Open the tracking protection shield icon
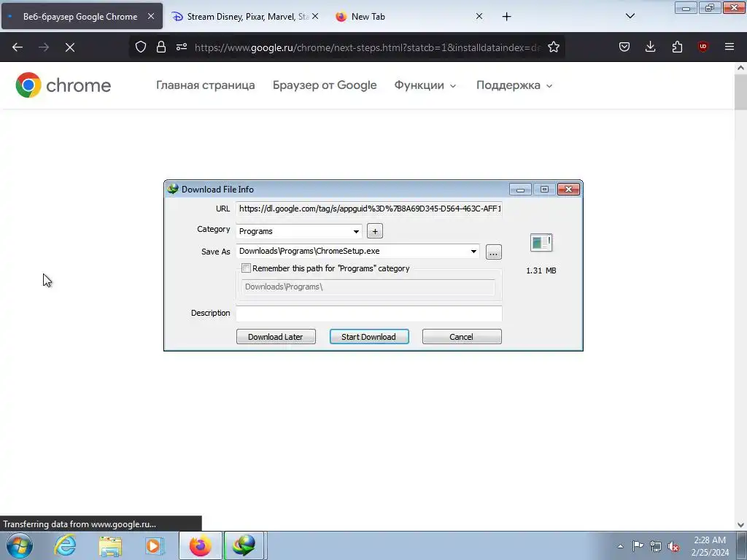This screenshot has height=560, width=747. (x=141, y=47)
